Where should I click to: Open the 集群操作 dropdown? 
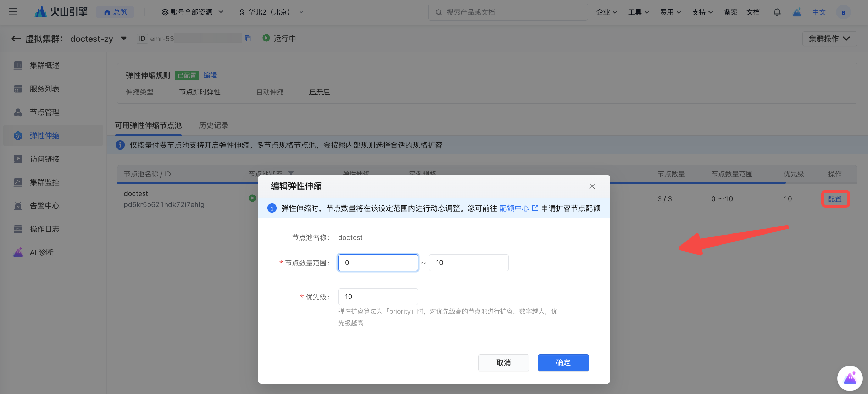829,39
